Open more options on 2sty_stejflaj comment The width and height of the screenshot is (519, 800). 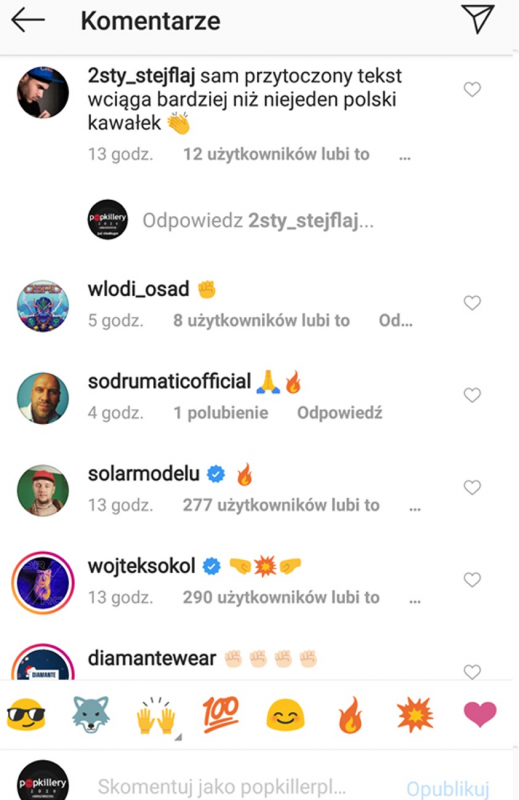click(x=405, y=157)
